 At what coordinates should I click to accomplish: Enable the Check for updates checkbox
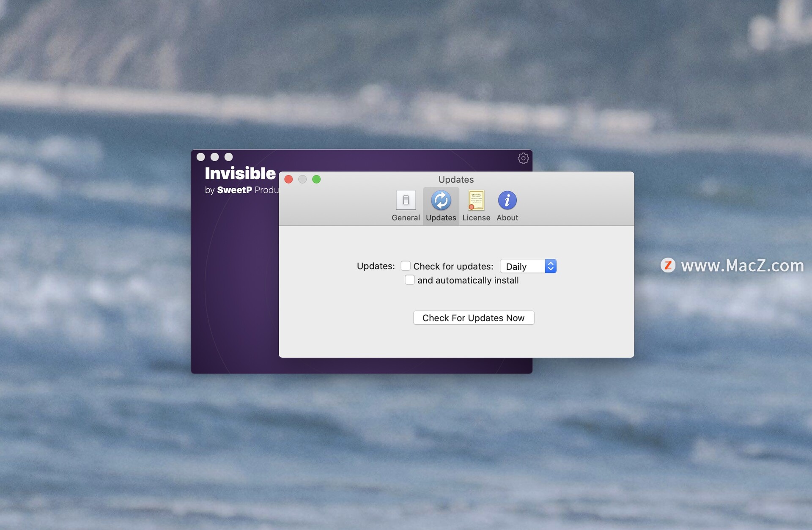[x=406, y=266]
